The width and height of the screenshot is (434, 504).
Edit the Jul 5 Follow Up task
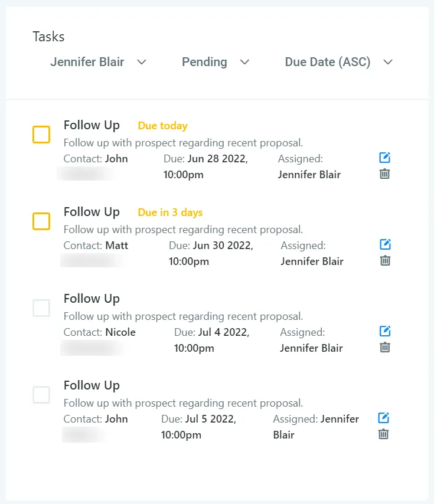tap(384, 418)
